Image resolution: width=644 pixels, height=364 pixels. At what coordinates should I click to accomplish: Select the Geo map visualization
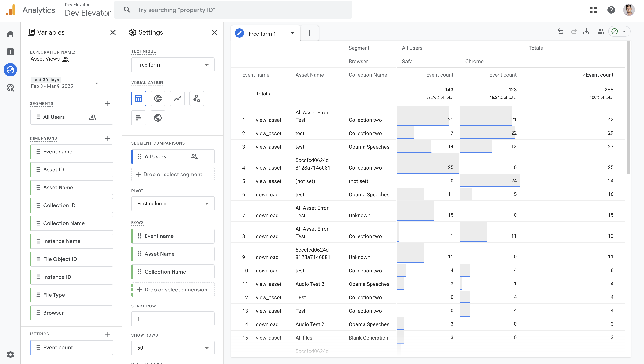coord(158,118)
